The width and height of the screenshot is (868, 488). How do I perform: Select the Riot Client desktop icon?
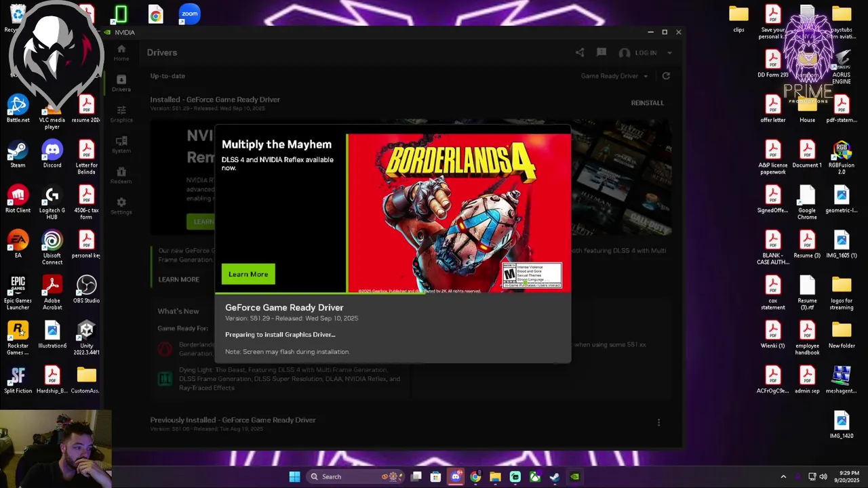point(18,199)
